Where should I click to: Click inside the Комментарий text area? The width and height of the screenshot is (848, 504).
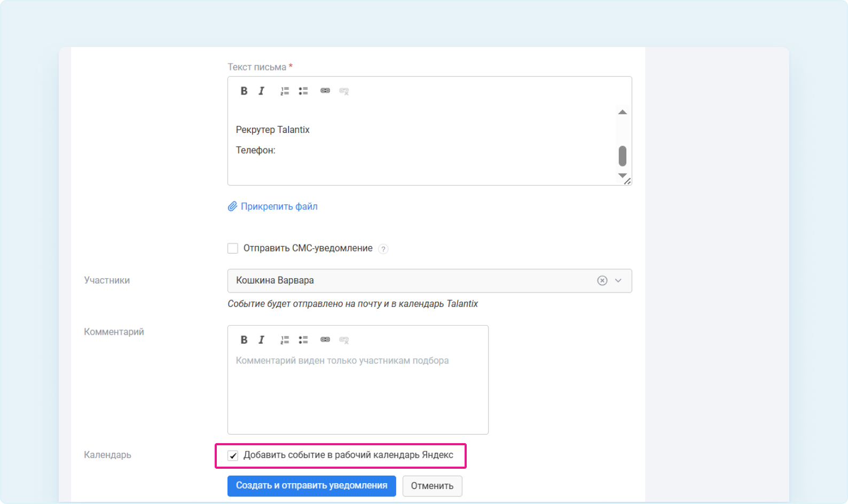tap(358, 395)
